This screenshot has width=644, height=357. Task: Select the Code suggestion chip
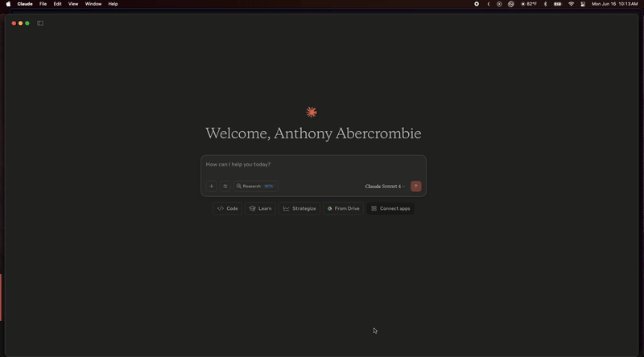(228, 208)
